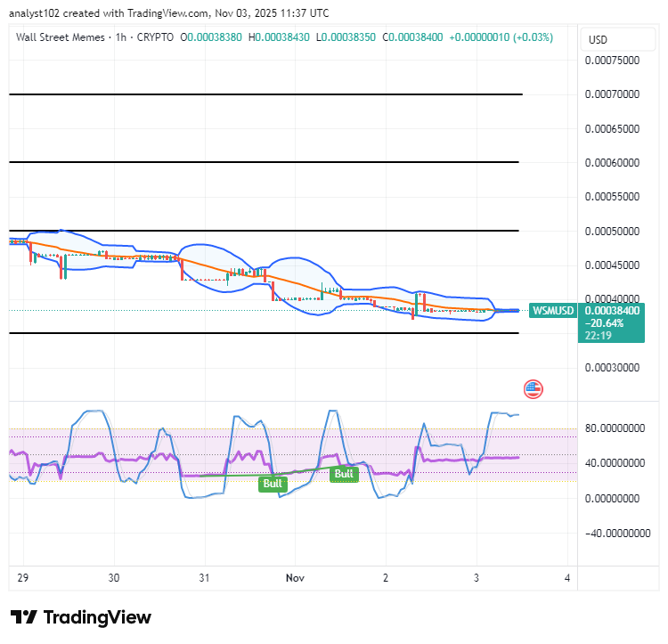Select the right Bull divergence label near Nov 1
This screenshot has width=668, height=644.
(344, 474)
